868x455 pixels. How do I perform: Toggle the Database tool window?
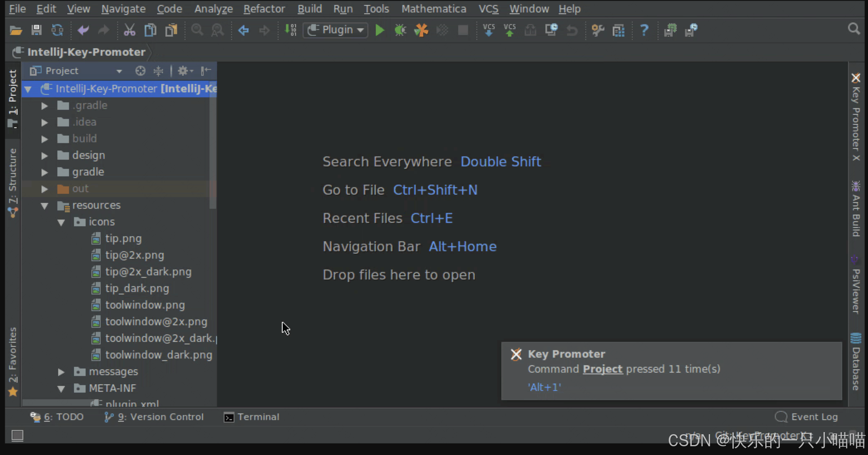click(x=856, y=362)
